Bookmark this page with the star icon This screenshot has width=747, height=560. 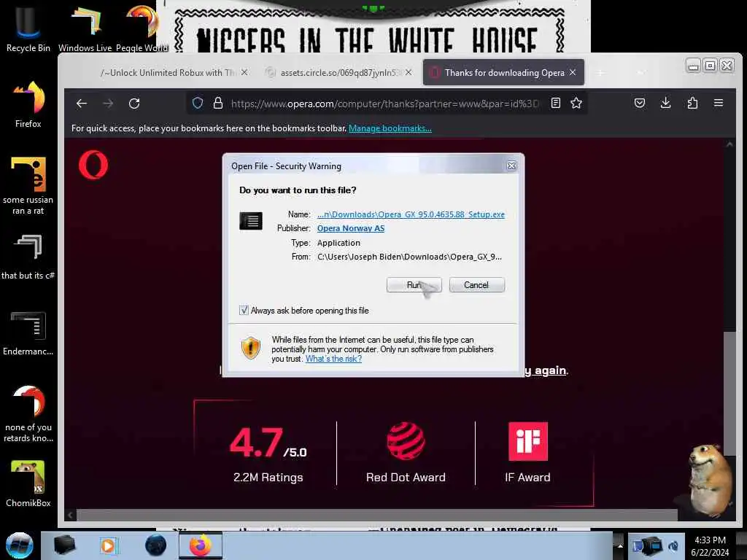point(576,103)
